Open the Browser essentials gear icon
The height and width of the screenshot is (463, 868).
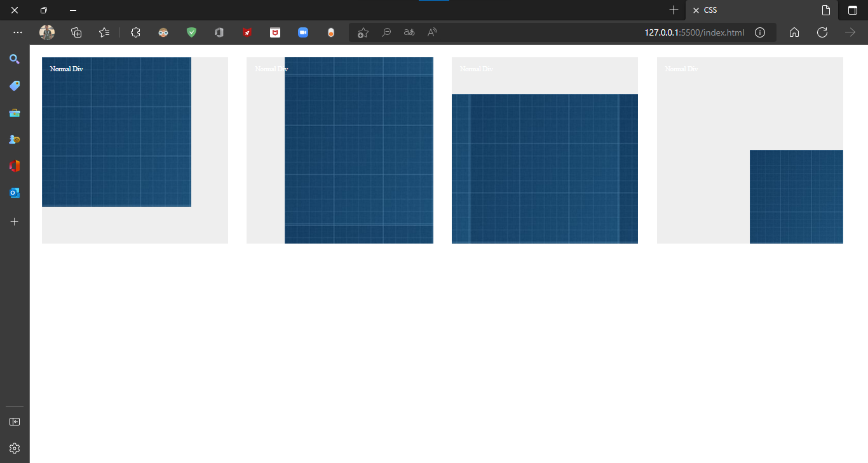[x=15, y=448]
